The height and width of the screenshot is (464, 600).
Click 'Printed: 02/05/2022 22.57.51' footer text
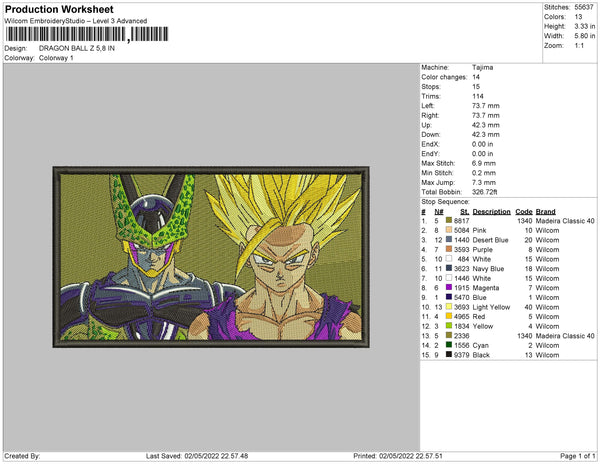(398, 456)
